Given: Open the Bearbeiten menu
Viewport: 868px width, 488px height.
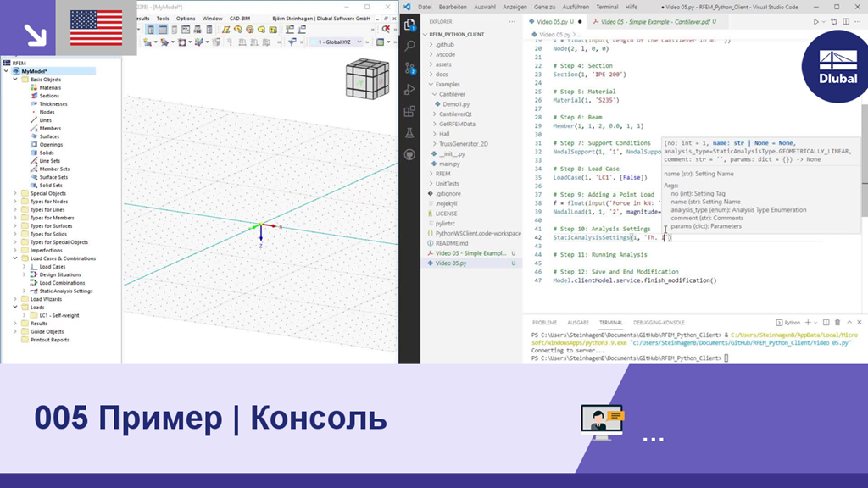Looking at the screenshot, I should tap(453, 7).
